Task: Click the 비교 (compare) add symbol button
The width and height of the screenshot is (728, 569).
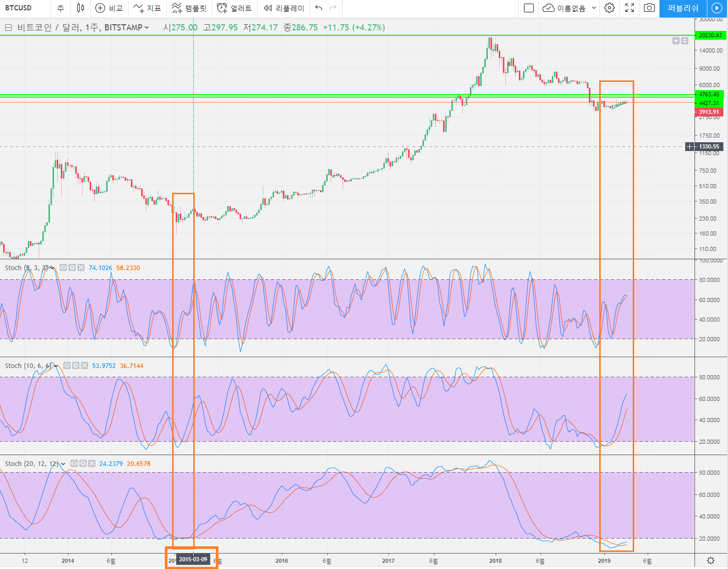Action: 109,8
